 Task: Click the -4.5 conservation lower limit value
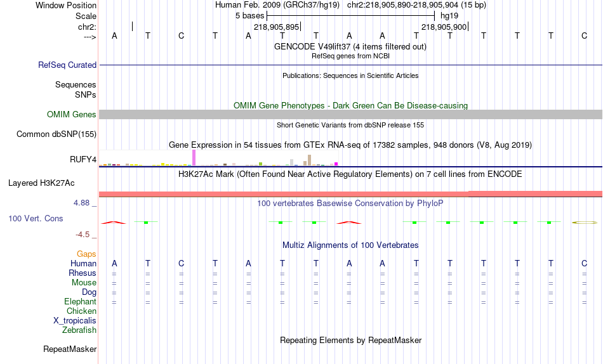(x=83, y=235)
